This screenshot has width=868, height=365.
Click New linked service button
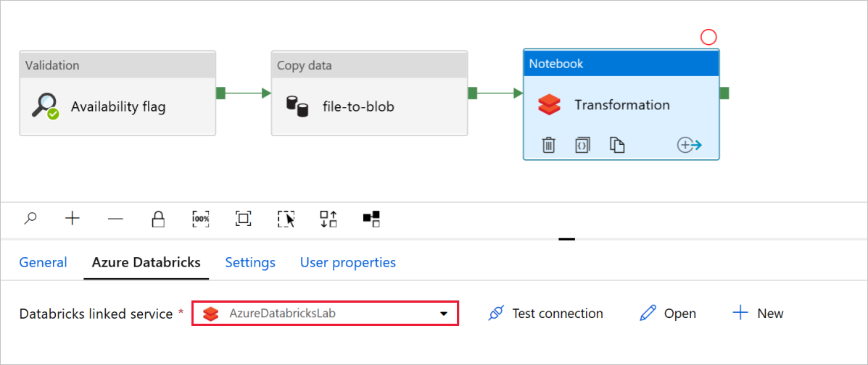(x=759, y=314)
